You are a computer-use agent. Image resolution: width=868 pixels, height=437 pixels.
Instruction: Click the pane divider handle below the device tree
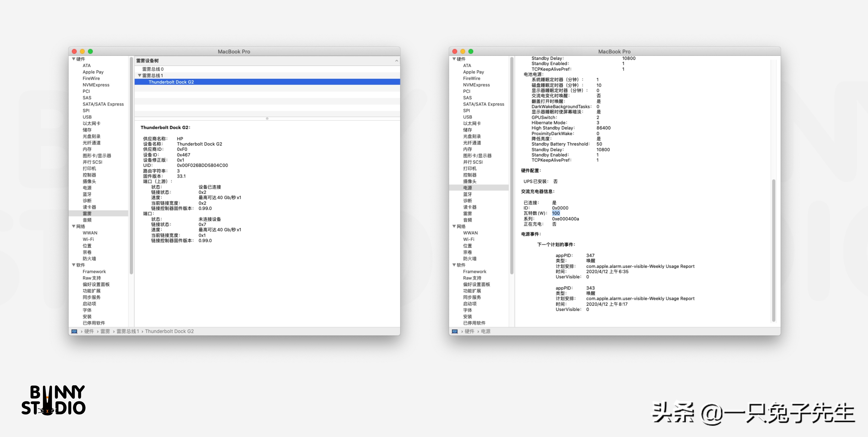click(x=267, y=119)
